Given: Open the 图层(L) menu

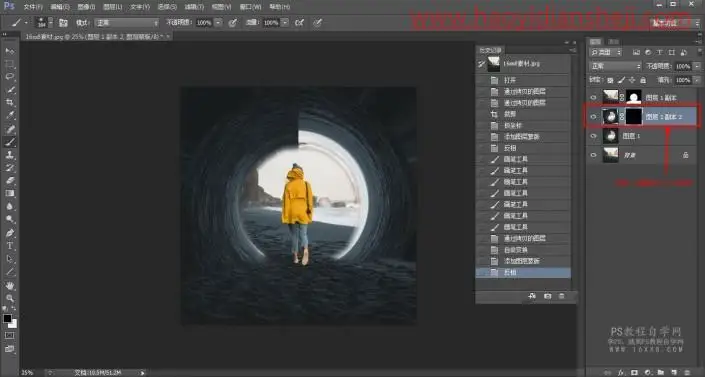Looking at the screenshot, I should coord(112,7).
